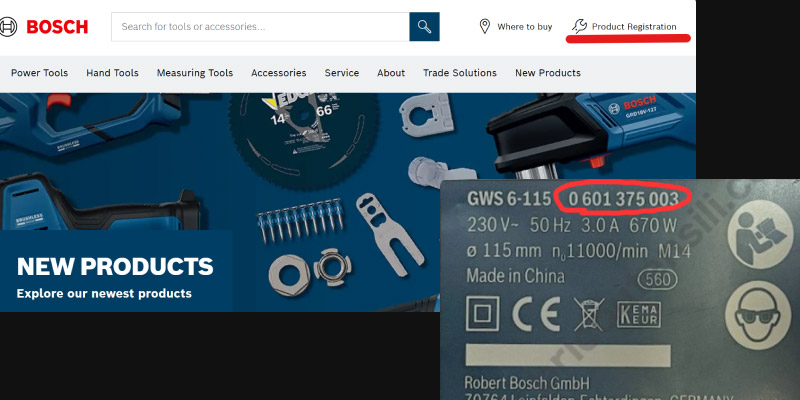Follow the Explore our newest products link
The height and width of the screenshot is (400, 800).
point(104,293)
